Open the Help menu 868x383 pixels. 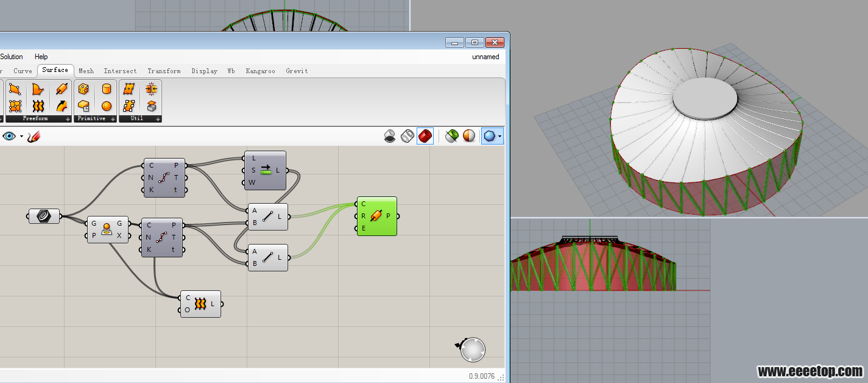click(x=41, y=57)
